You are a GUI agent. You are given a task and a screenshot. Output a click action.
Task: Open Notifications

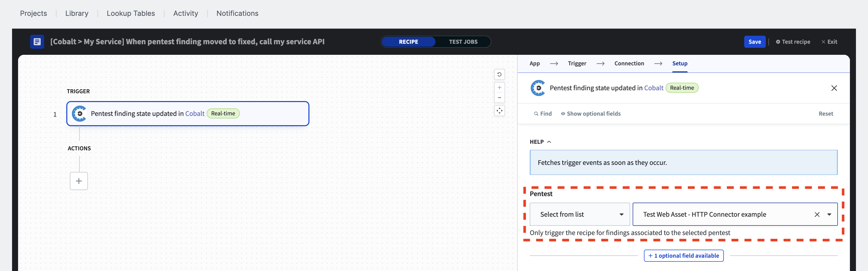[237, 13]
